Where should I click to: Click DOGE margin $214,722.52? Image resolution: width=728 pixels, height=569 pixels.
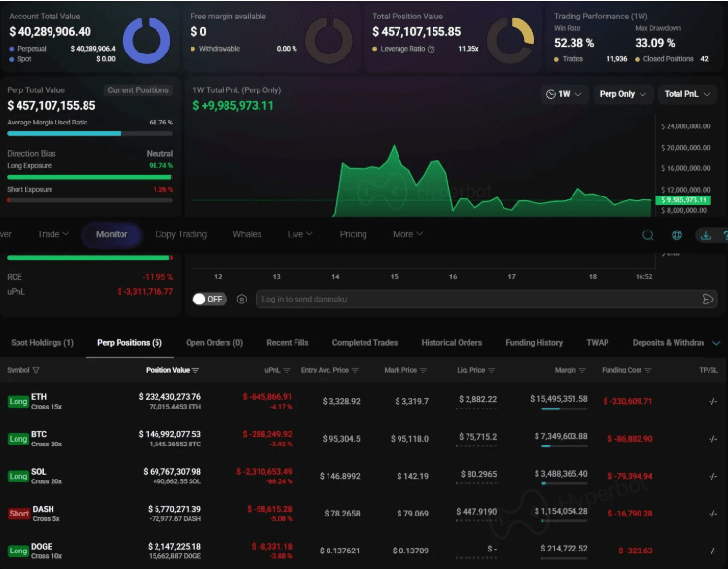(564, 549)
